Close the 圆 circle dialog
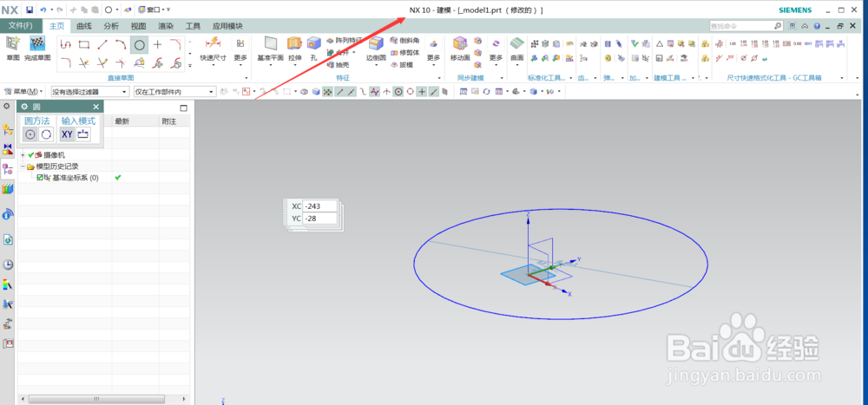This screenshot has height=405, width=868. click(x=95, y=107)
